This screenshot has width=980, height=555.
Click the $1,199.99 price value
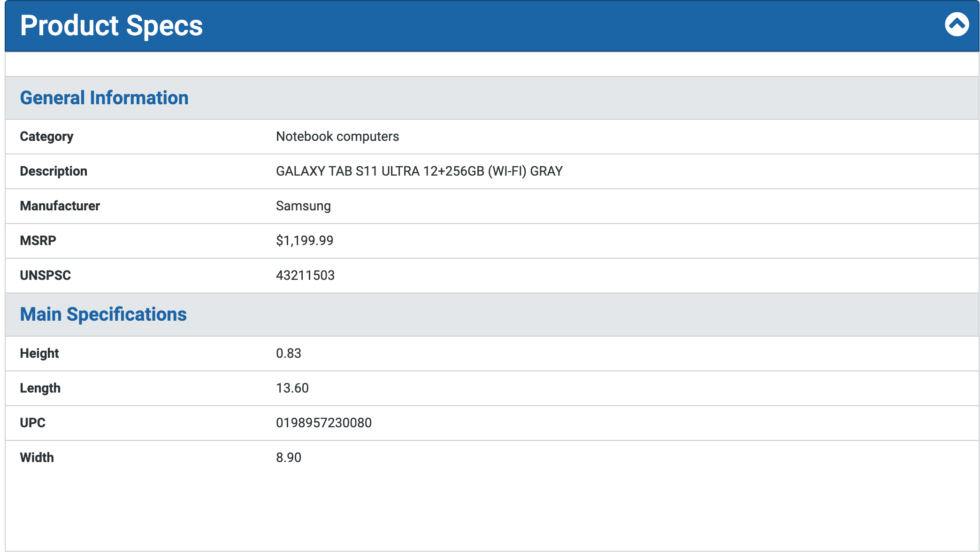(x=305, y=241)
